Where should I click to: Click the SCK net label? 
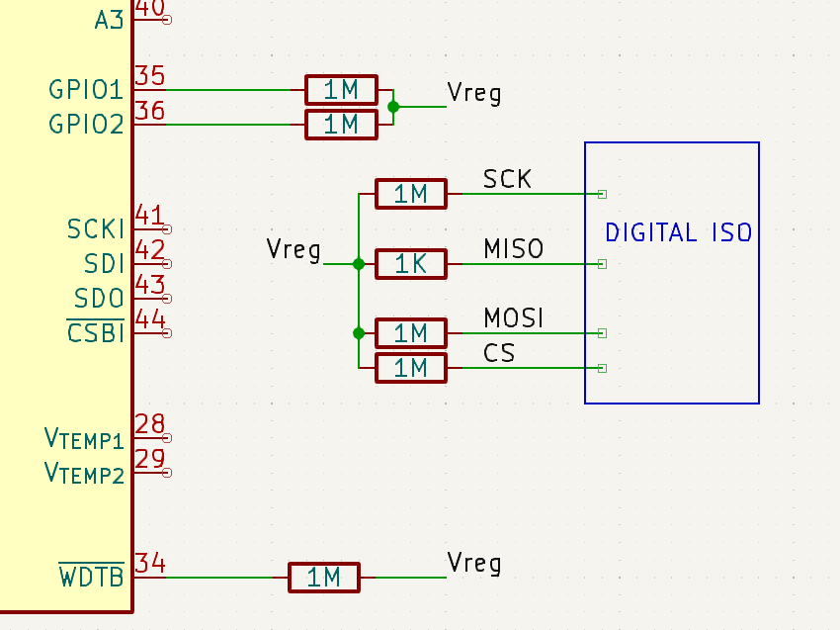[507, 179]
